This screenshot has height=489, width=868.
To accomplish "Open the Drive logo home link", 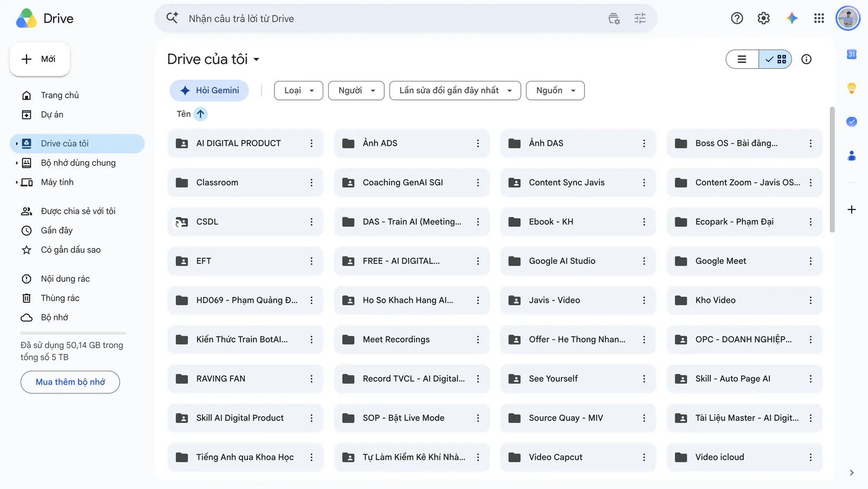I will tap(44, 18).
